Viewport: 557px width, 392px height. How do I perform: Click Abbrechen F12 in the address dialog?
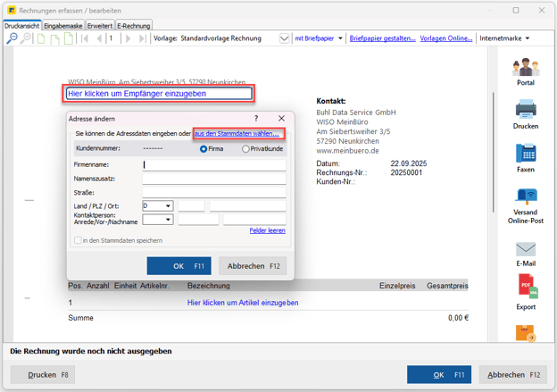click(253, 266)
